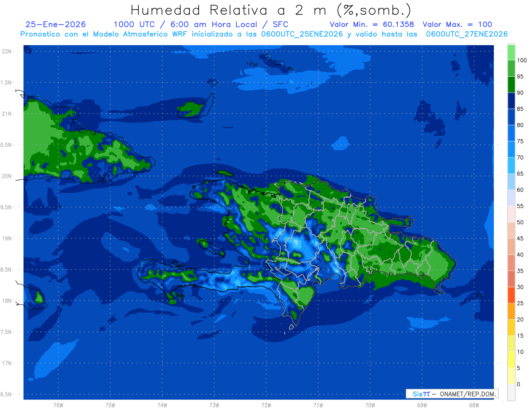Click the latitude label "8.5N"
Image resolution: width=532 pixels, height=411 pixels.
(7, 270)
